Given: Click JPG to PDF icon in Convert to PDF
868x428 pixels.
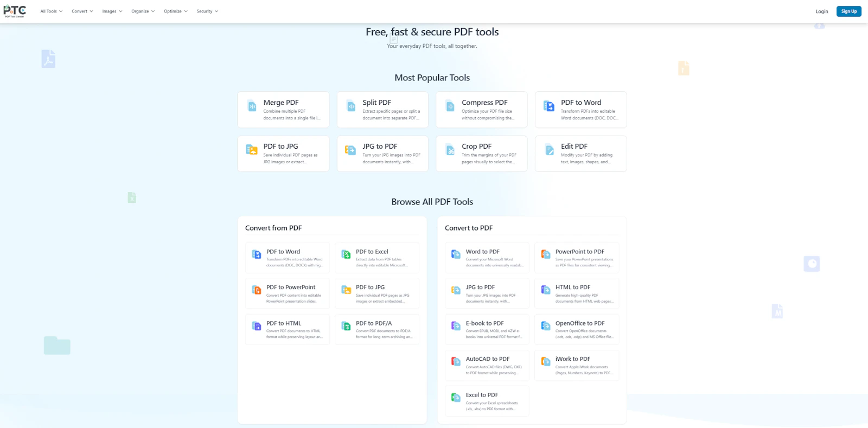Looking at the screenshot, I should [x=456, y=290].
